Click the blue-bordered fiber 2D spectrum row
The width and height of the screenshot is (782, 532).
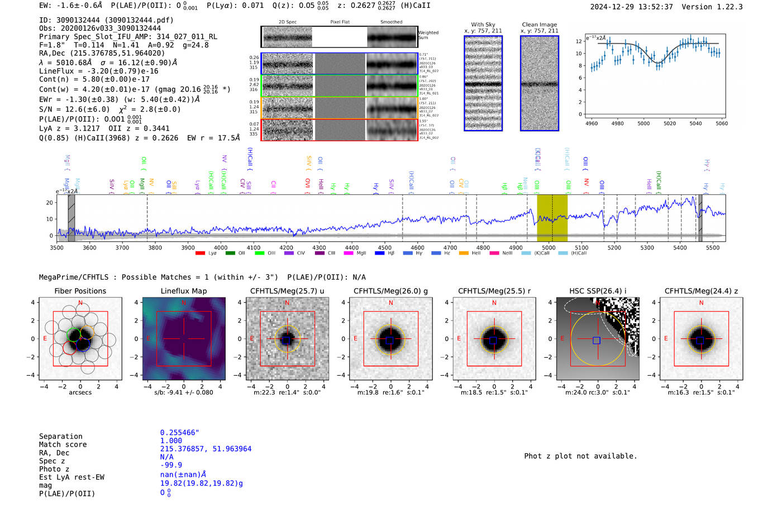pos(339,64)
